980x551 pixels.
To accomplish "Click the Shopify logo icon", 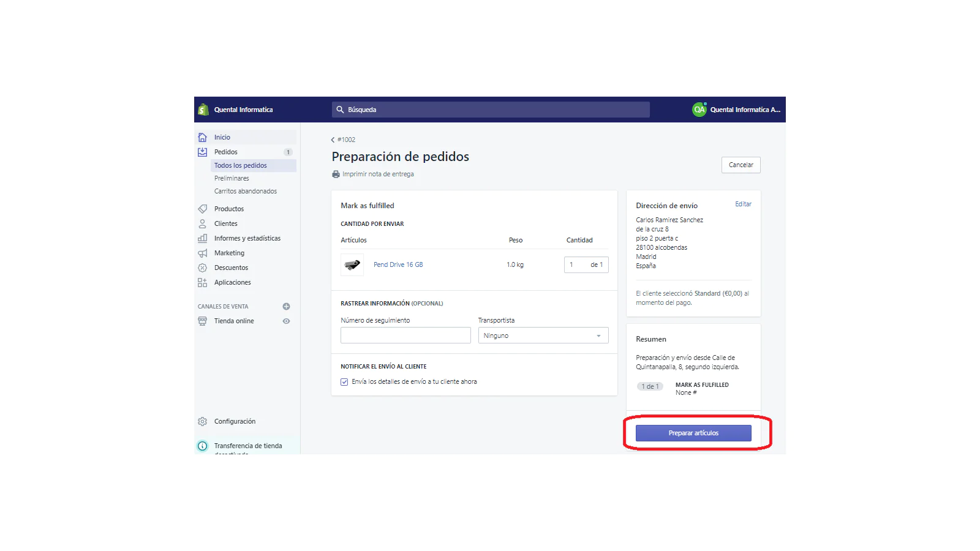I will point(203,110).
